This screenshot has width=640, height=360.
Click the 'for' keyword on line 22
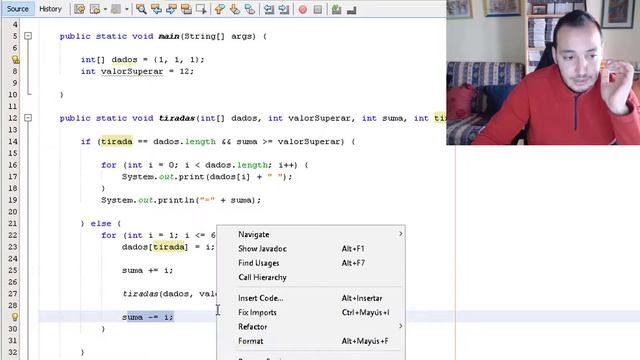(x=109, y=236)
